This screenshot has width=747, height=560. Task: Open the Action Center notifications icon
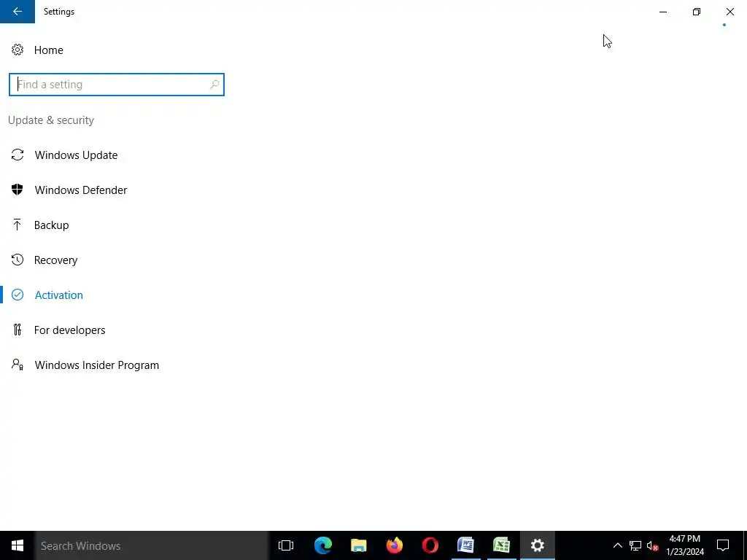pyautogui.click(x=723, y=545)
